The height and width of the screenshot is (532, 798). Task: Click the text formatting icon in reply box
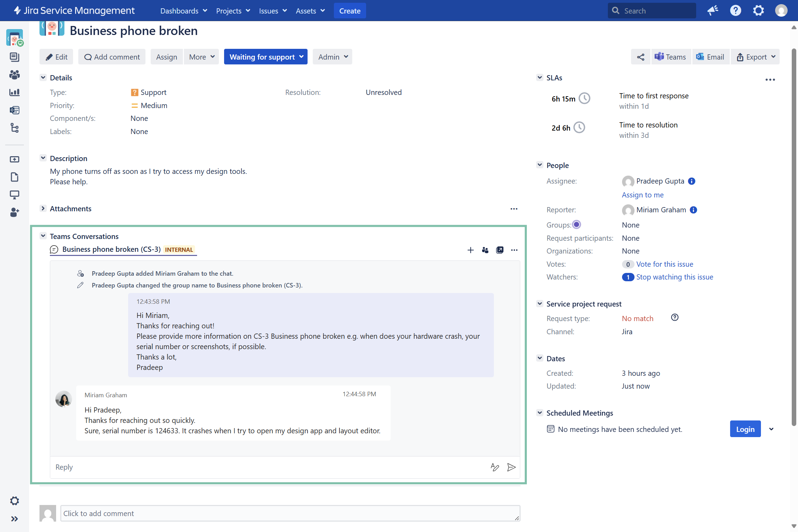click(x=495, y=467)
